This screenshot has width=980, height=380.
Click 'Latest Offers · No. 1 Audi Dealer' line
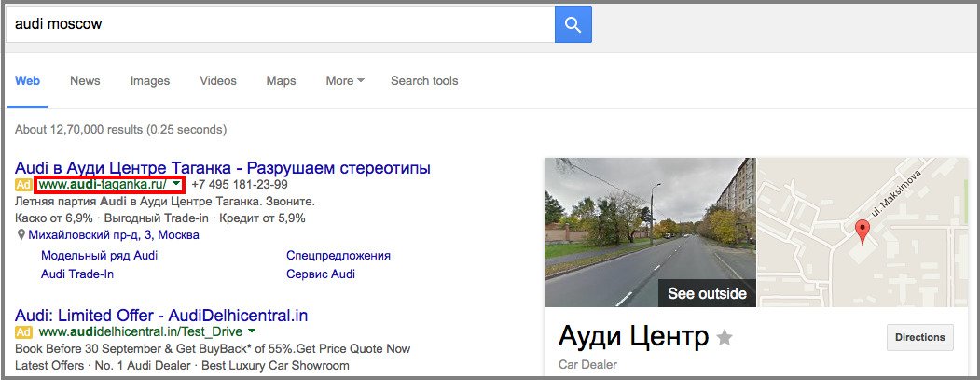point(182,365)
